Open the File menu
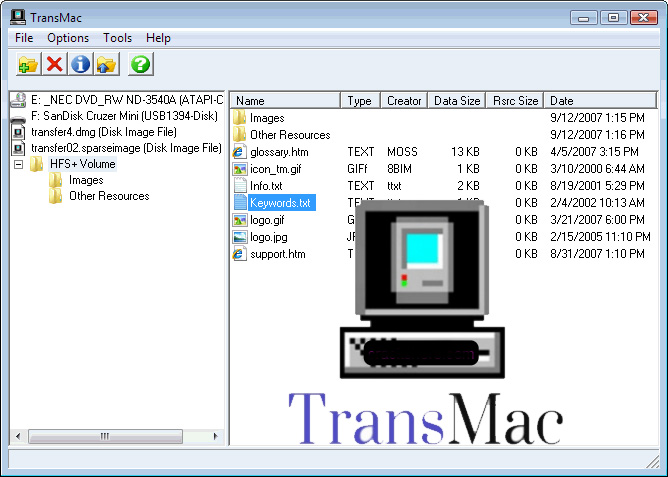This screenshot has width=668, height=477. pyautogui.click(x=24, y=38)
